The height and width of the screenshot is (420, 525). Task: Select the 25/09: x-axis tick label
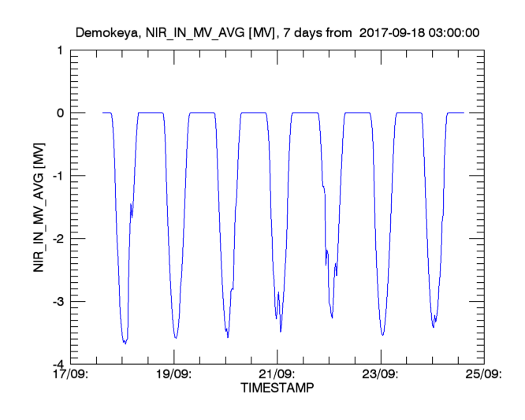484,374
